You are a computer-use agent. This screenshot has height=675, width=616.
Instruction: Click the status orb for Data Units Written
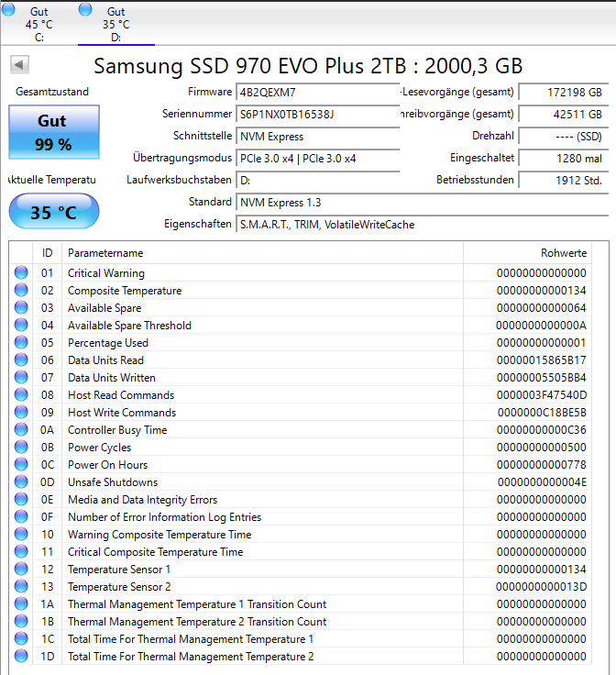(x=21, y=377)
